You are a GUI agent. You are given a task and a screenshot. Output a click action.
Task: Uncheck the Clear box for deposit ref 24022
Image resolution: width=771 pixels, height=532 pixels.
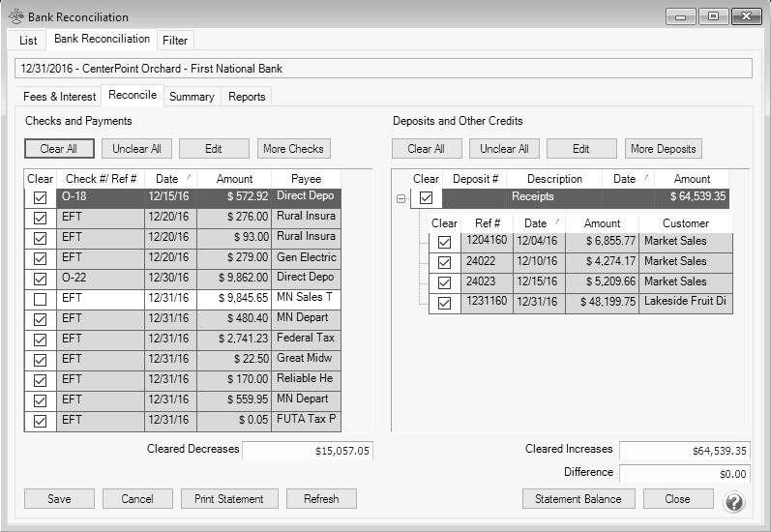(x=444, y=263)
